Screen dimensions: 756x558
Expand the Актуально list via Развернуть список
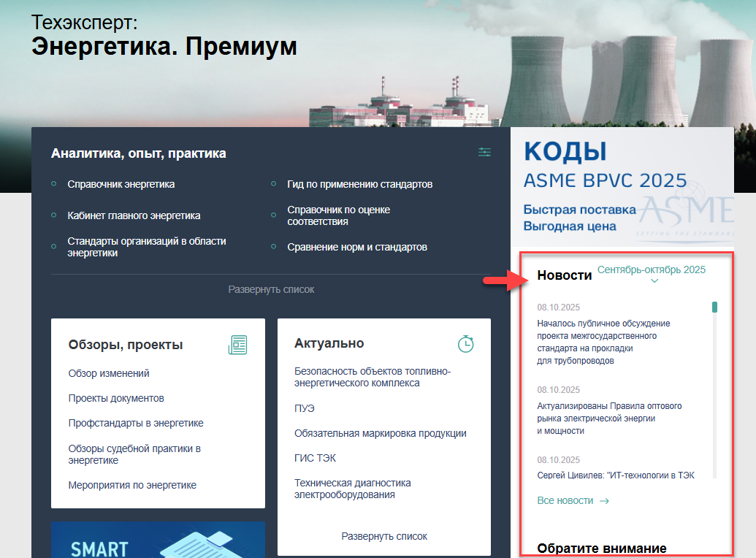point(384,536)
